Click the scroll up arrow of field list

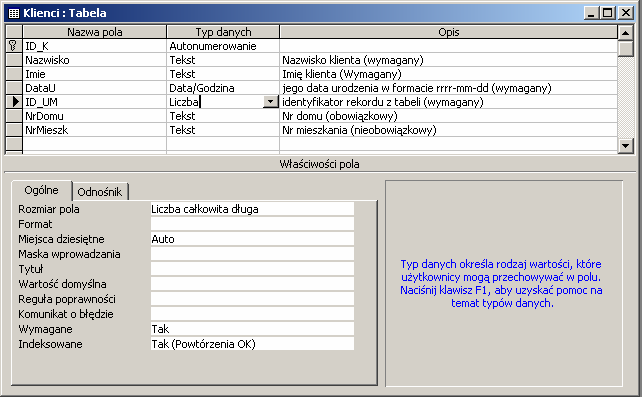625,33
